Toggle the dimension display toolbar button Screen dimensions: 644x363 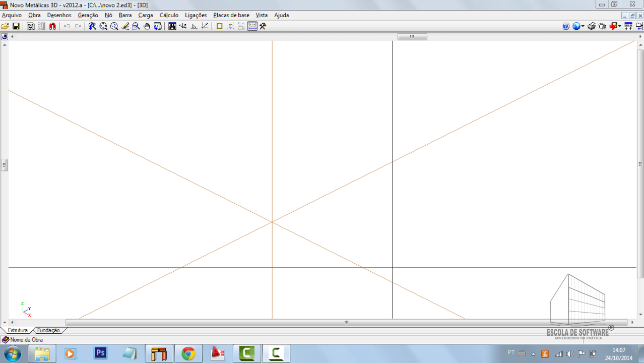[x=252, y=26]
